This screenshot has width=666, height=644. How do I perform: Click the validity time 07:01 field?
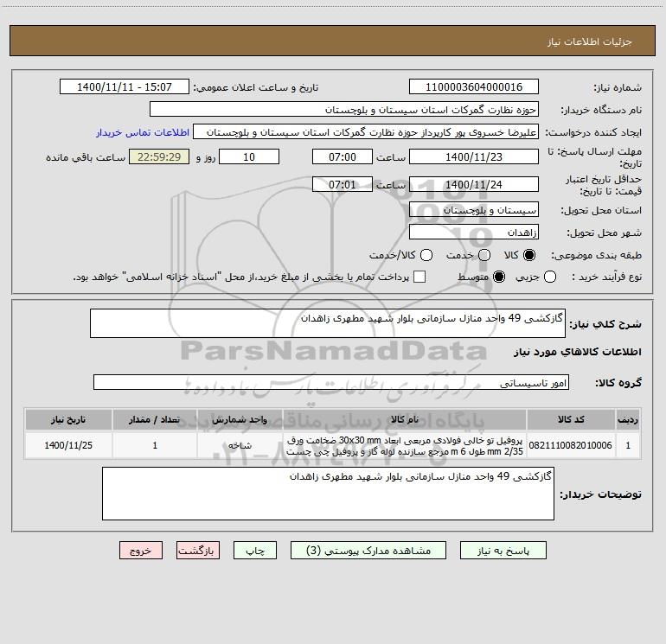click(343, 184)
